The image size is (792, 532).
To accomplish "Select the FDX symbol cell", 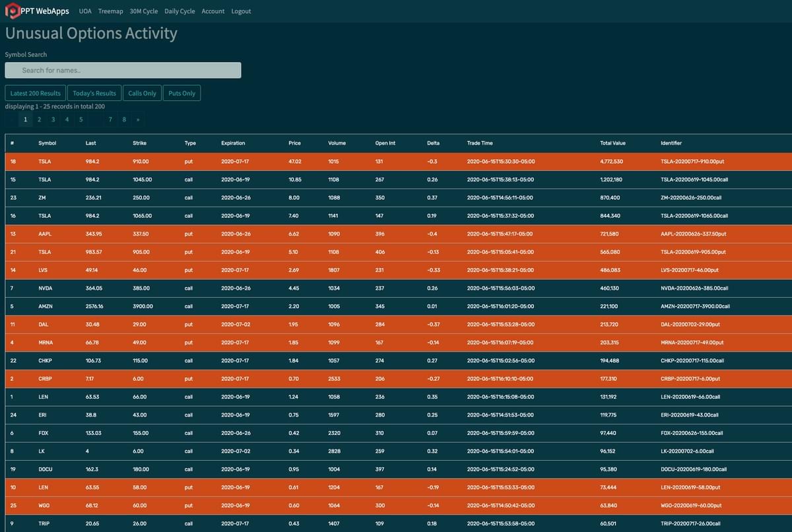I will pyautogui.click(x=44, y=433).
